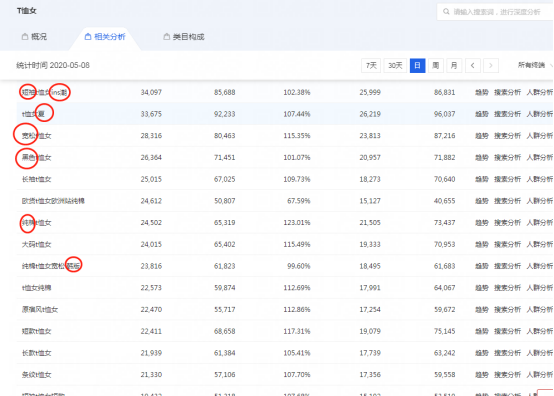Screen dimensions: 554x396
Task: Open 搜索分析 for 条纹t恤女 row
Action: pos(507,375)
